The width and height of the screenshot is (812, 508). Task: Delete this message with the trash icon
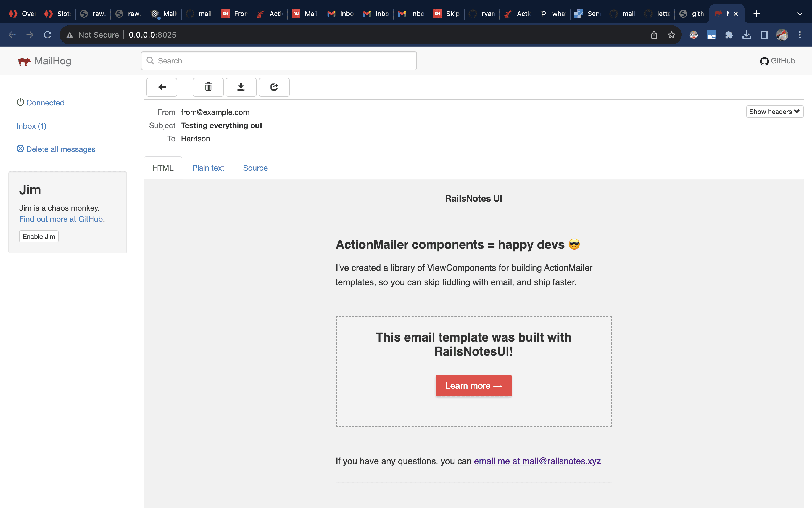click(x=208, y=87)
